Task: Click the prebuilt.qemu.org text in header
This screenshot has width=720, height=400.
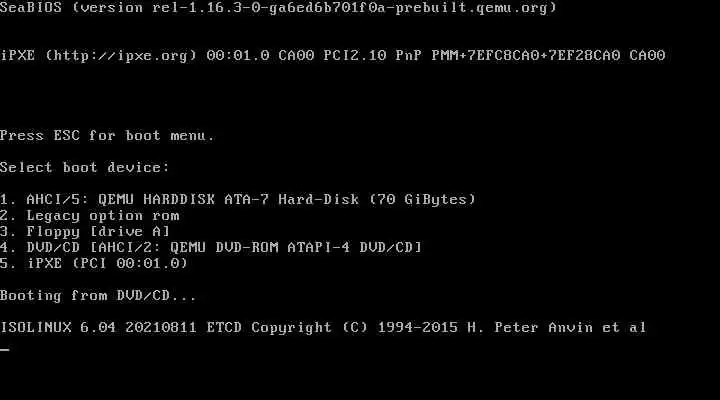Action: (x=471, y=8)
